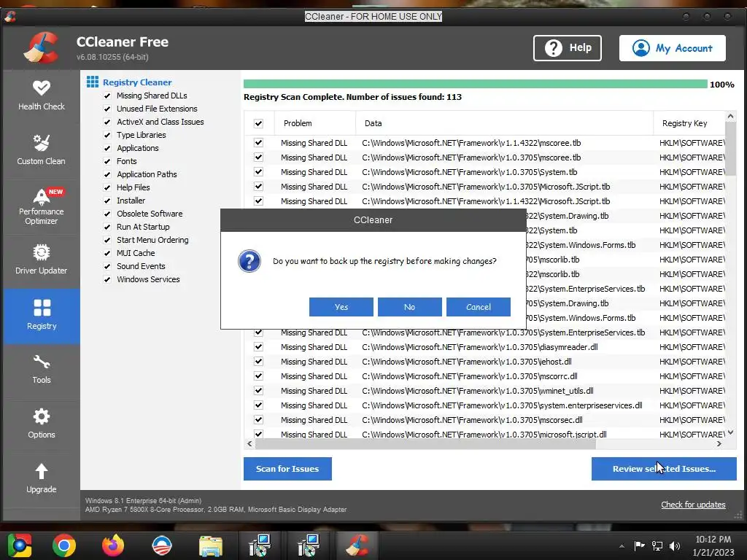Uncheck the mscorsec.dll row checkbox
The width and height of the screenshot is (747, 560).
pyautogui.click(x=259, y=420)
